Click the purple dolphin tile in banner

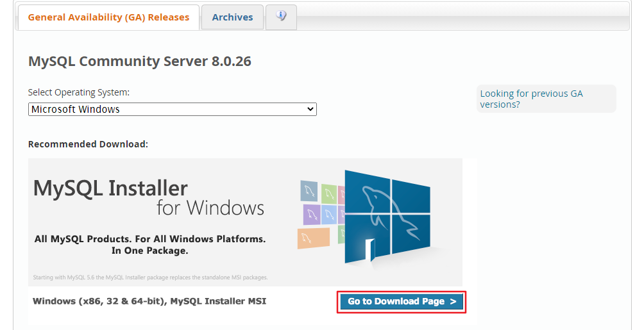click(x=312, y=215)
